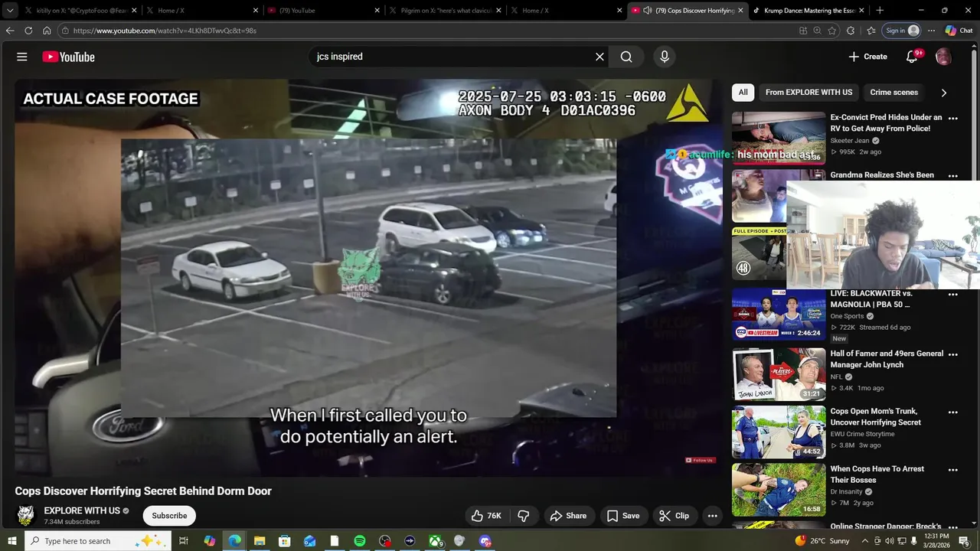Open YouTube notifications bell
Screen dimensions: 980x551
[x=911, y=57]
